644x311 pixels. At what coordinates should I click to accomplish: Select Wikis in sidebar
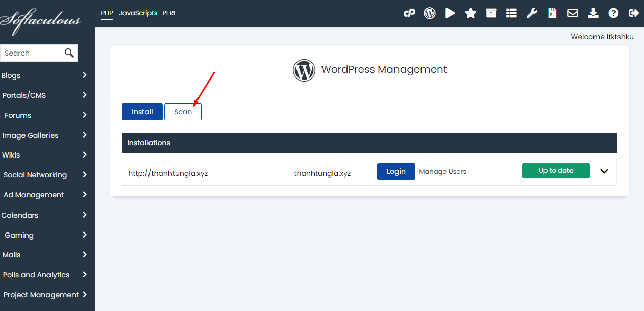[x=11, y=155]
